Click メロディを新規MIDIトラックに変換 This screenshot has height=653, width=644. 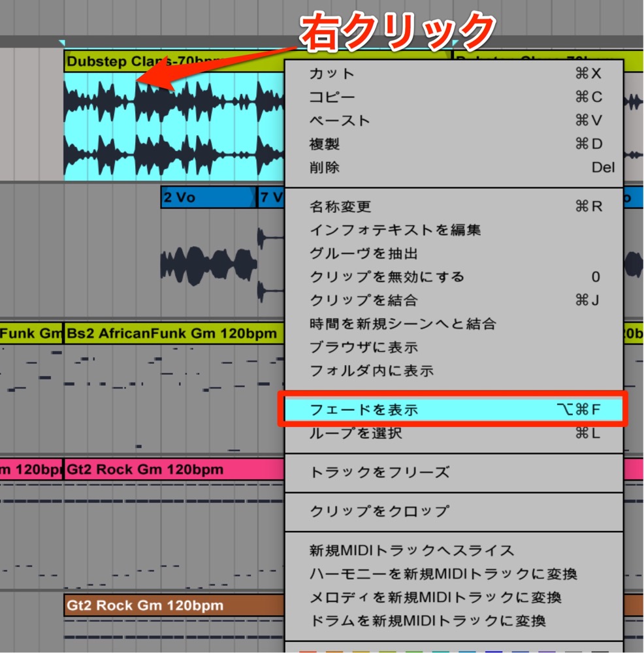(454, 597)
